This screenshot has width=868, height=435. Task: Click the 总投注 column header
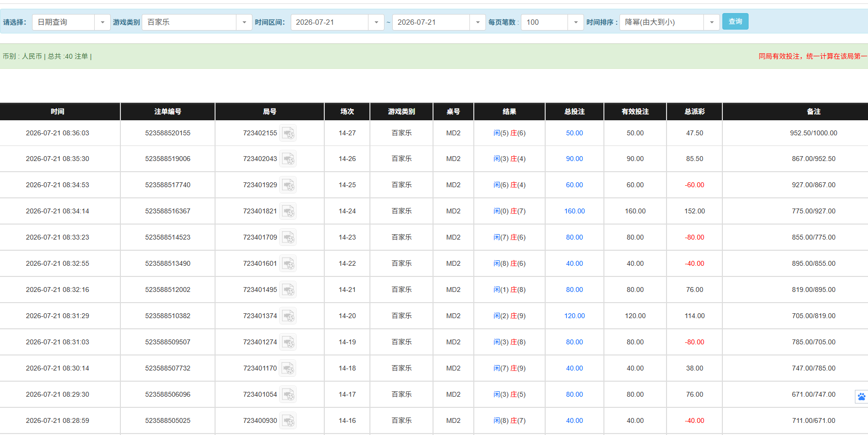pyautogui.click(x=574, y=112)
